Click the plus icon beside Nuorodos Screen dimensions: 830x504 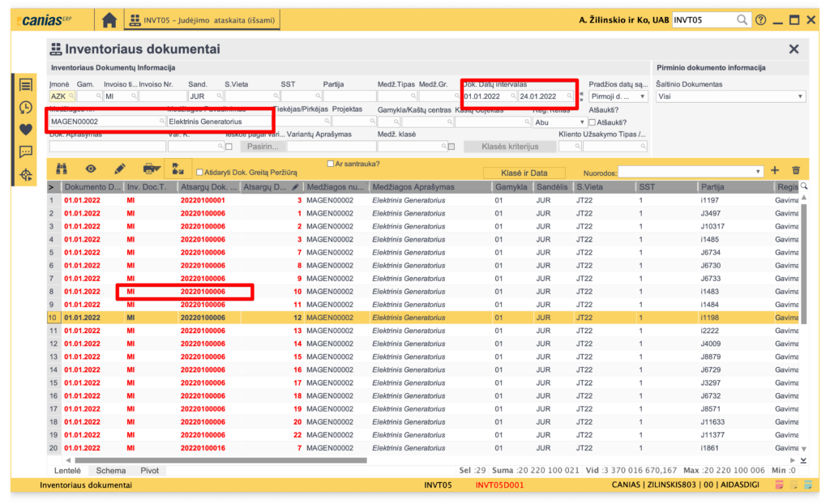click(x=774, y=170)
